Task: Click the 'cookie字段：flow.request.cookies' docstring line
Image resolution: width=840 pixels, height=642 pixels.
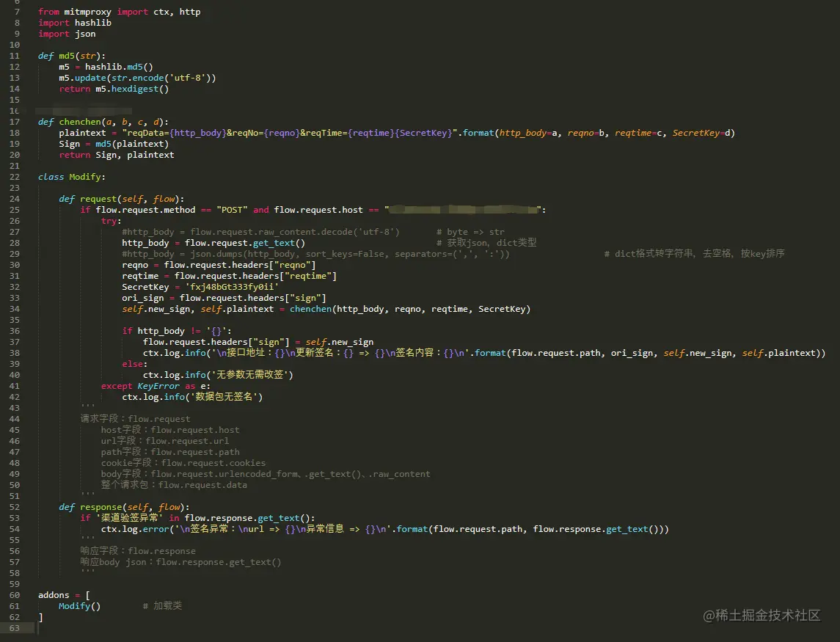Action: pos(183,463)
